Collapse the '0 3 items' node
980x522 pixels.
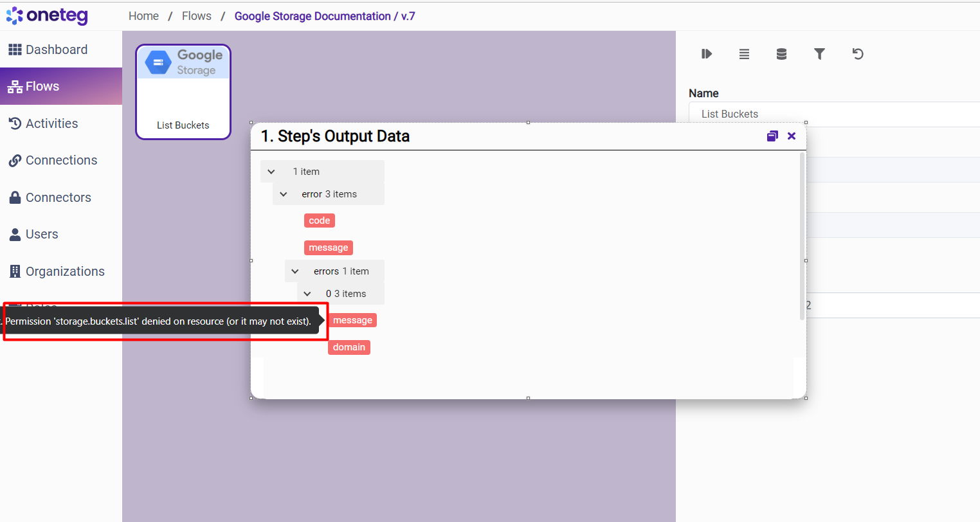(x=307, y=294)
